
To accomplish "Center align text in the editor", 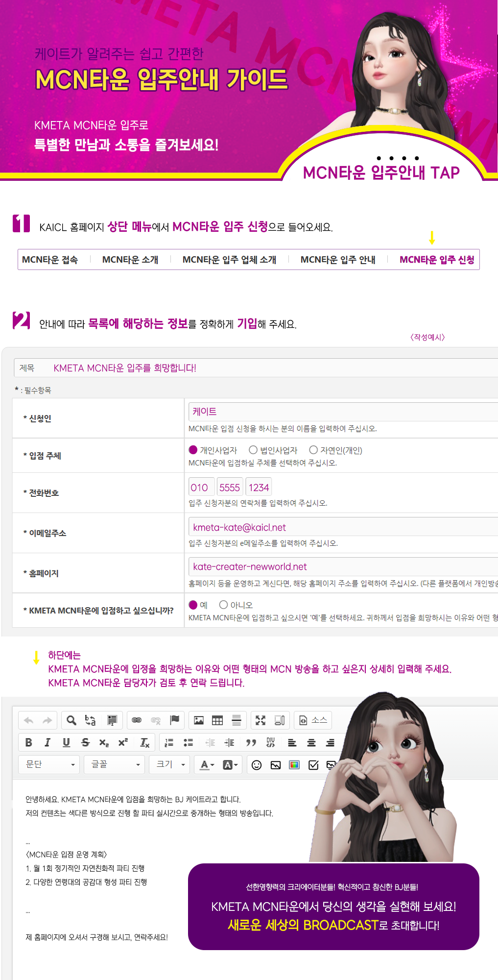I will click(311, 742).
